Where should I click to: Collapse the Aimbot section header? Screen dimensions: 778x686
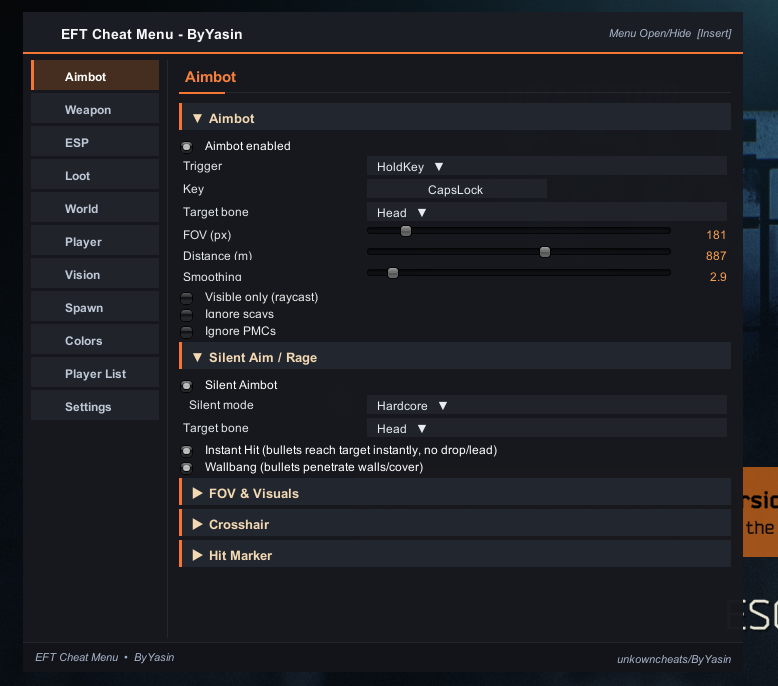(x=454, y=118)
